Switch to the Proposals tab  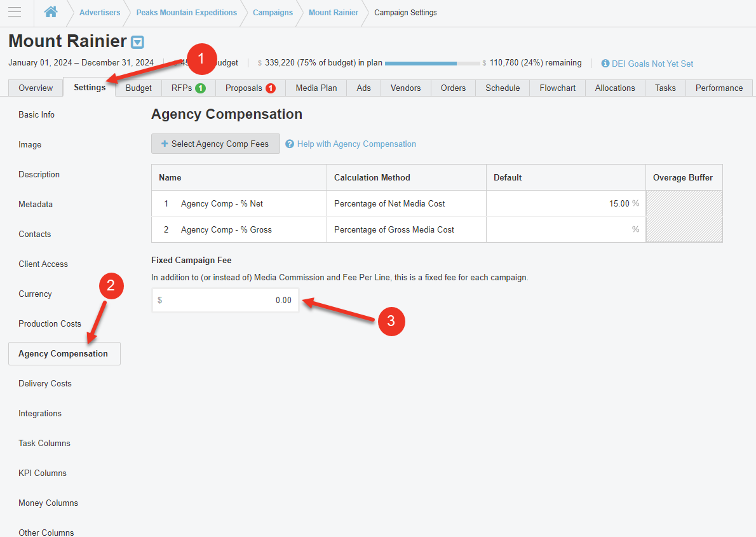pyautogui.click(x=251, y=88)
